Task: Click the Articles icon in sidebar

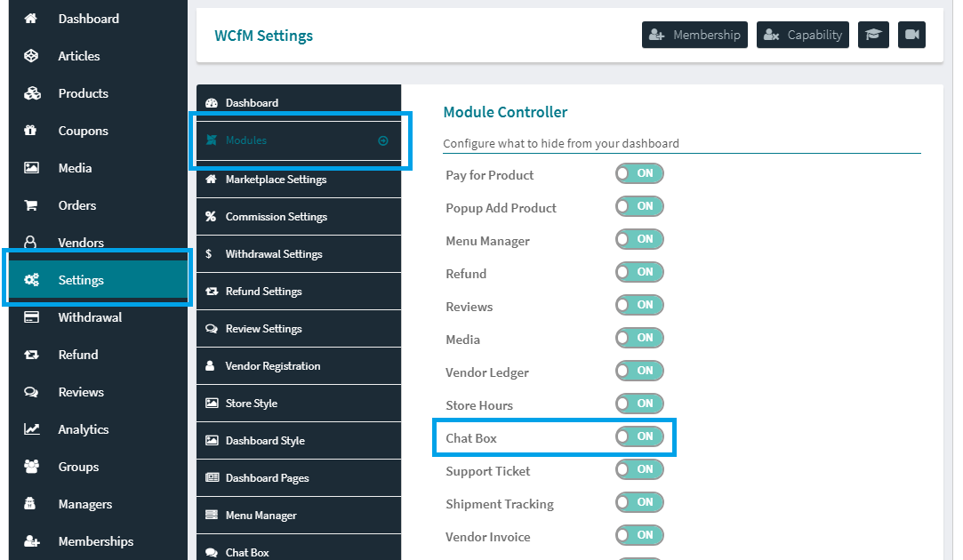Action: (31, 56)
